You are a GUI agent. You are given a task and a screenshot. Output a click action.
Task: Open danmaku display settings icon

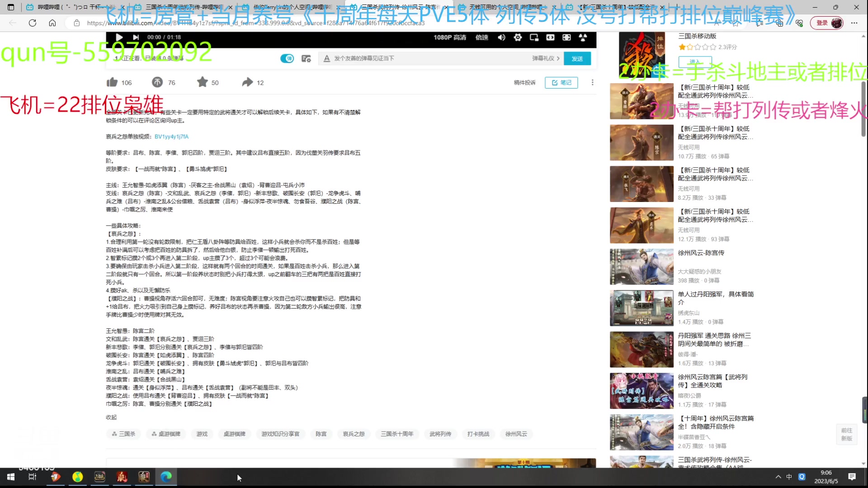tap(306, 58)
